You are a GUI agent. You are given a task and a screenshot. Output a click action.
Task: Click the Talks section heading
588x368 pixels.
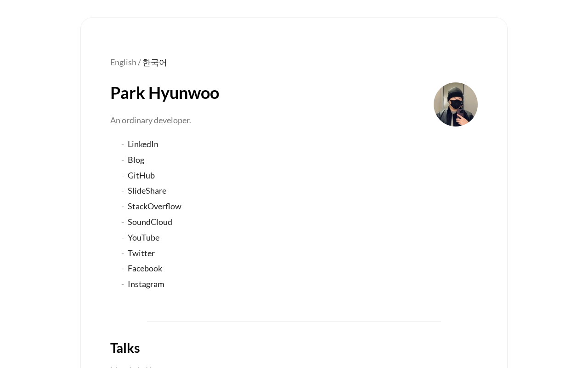[125, 348]
